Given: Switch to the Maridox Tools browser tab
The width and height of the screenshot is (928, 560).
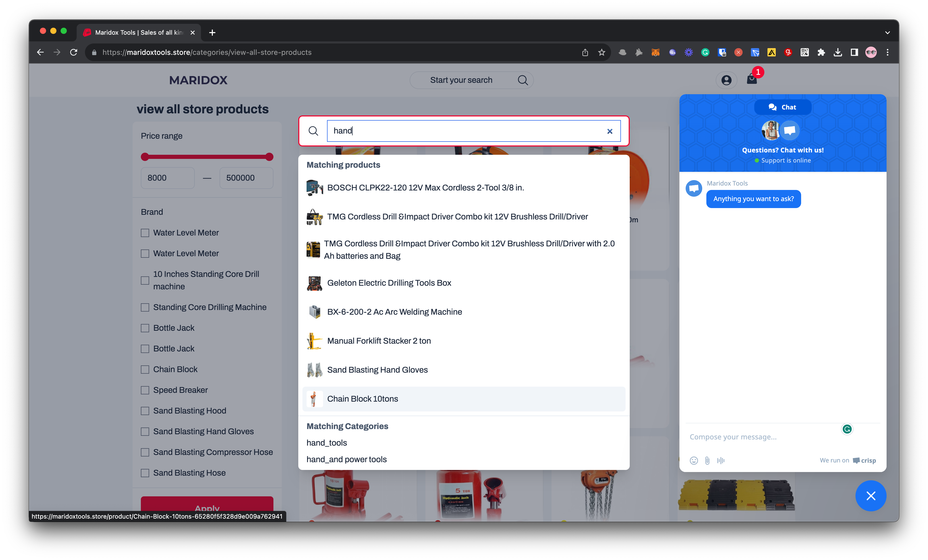Looking at the screenshot, I should pyautogui.click(x=139, y=33).
